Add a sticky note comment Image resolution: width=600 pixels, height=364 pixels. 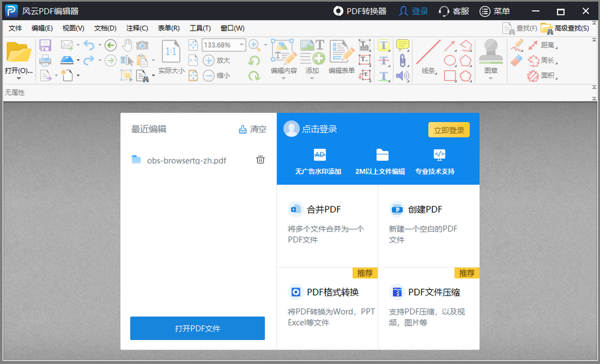tap(402, 45)
